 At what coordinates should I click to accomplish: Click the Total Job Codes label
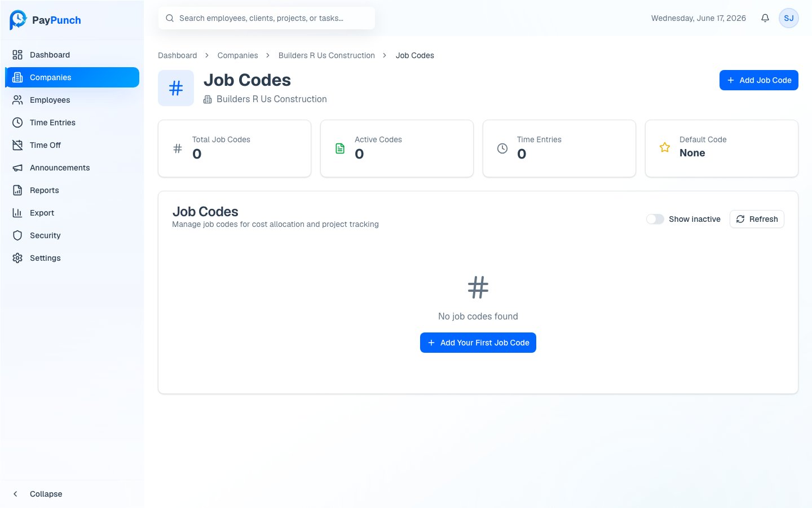coord(221,139)
